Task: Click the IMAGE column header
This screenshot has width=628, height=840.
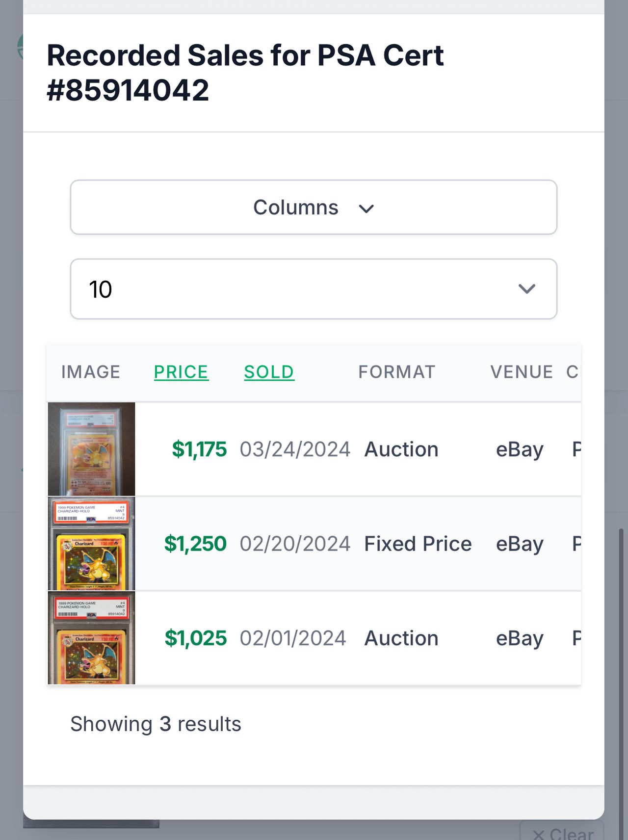Action: (x=91, y=372)
